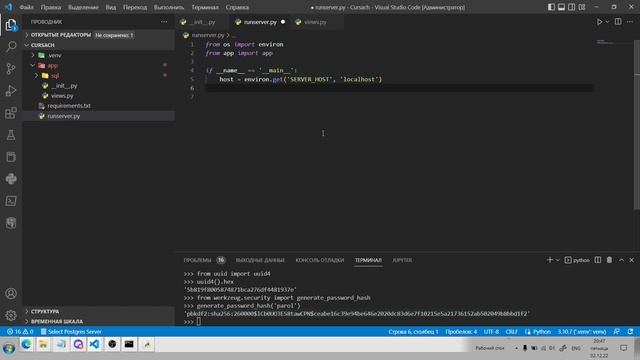Customize layout icon in title bar

pos(582,7)
